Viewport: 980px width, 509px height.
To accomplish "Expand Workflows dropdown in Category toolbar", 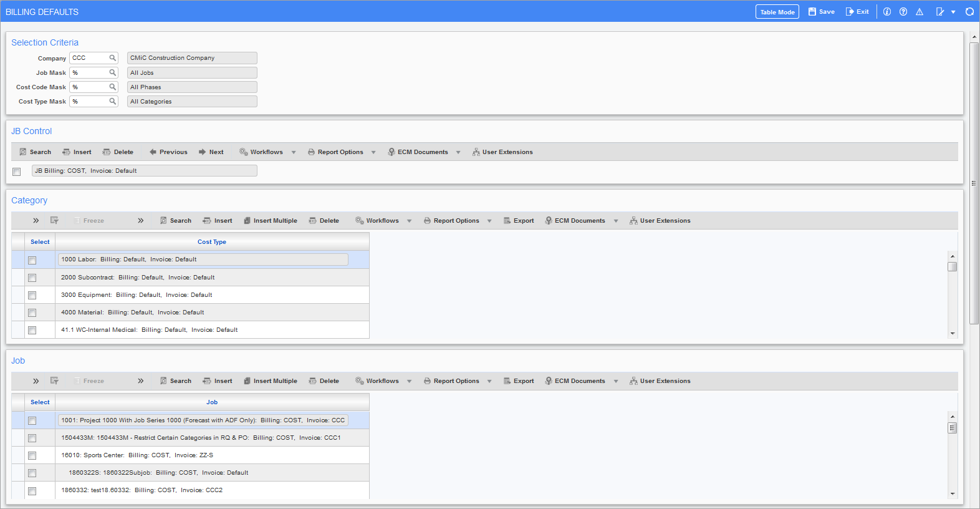I will (x=410, y=221).
